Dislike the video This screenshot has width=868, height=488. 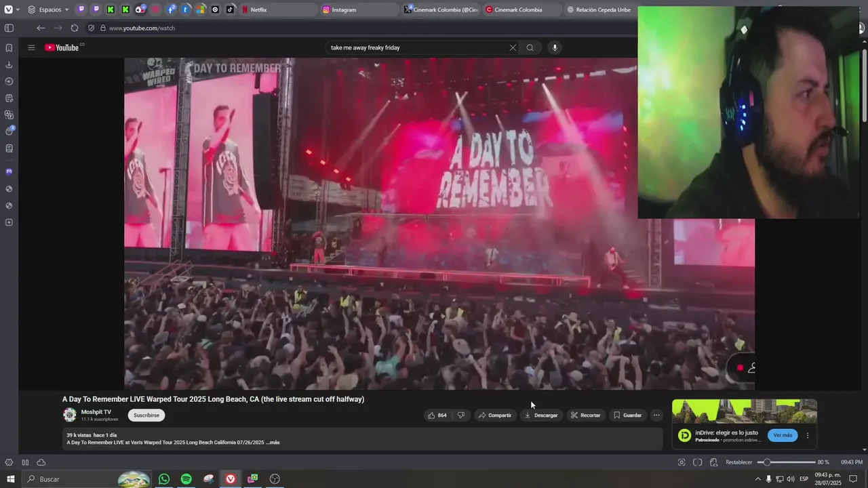click(x=461, y=415)
